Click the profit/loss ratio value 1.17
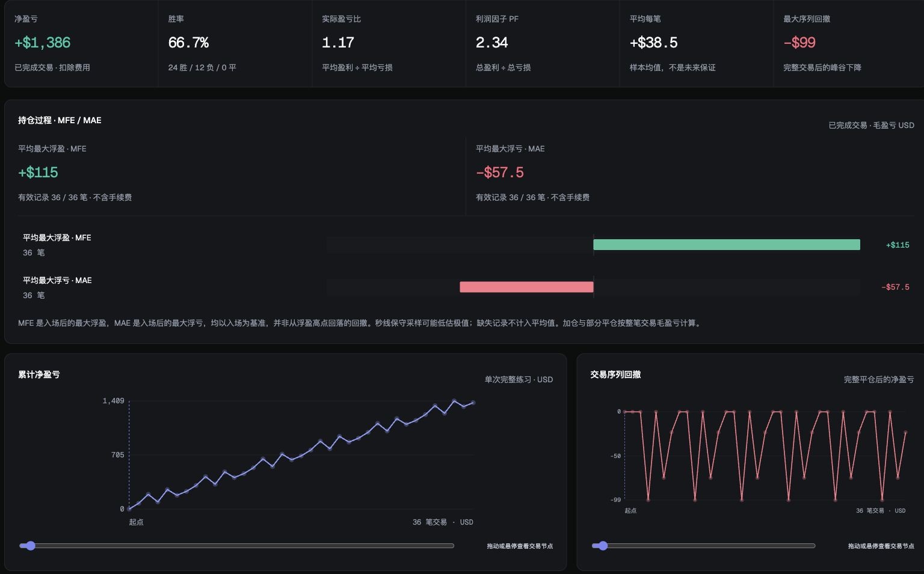 (x=337, y=43)
